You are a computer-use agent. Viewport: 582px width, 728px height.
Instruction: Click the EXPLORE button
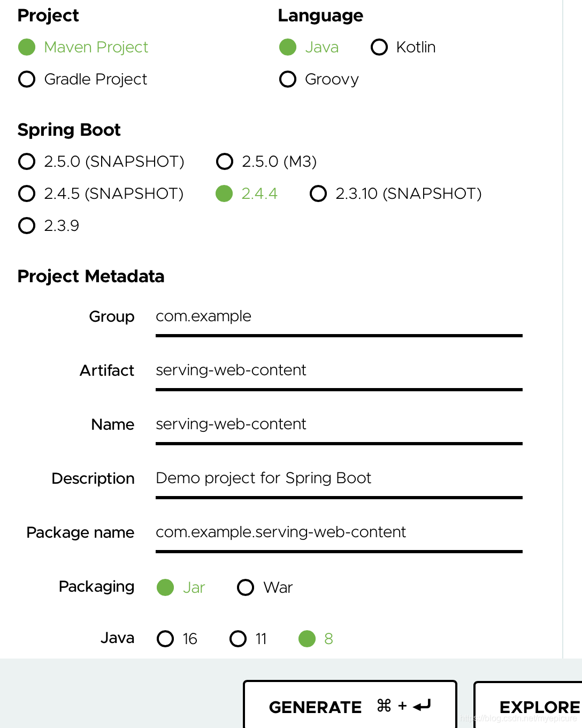[x=537, y=706]
